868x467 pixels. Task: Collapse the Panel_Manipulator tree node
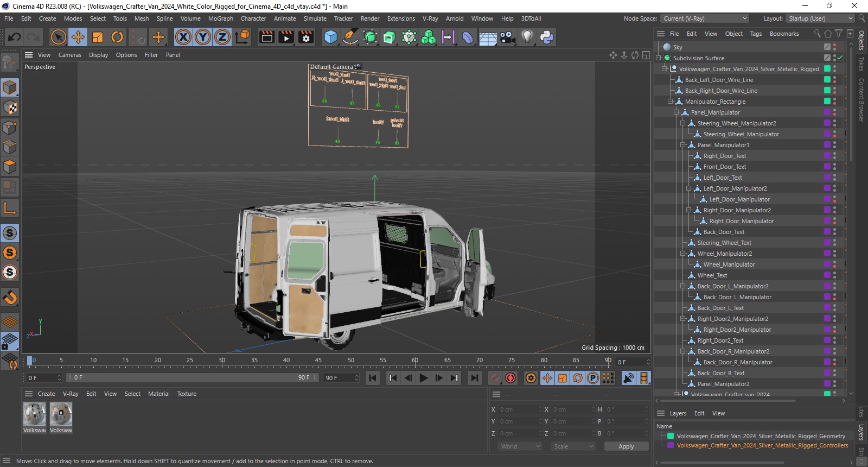[677, 112]
